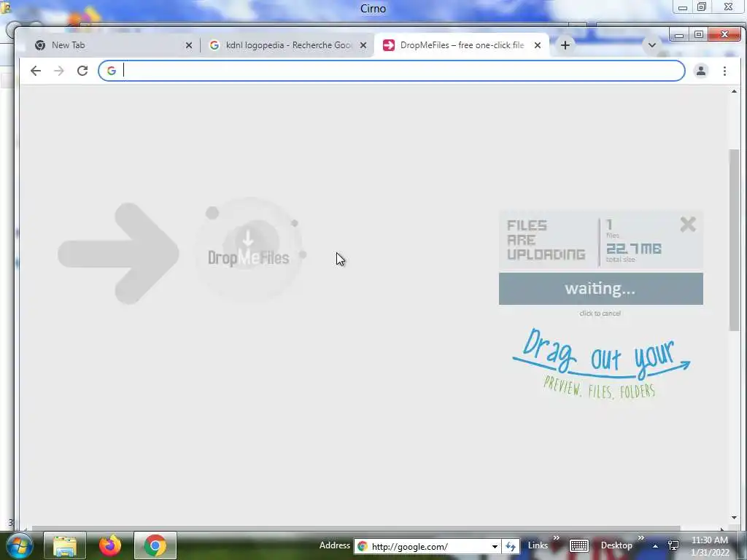Click the Desktop toolbar label
The width and height of the screenshot is (747, 560).
point(616,545)
